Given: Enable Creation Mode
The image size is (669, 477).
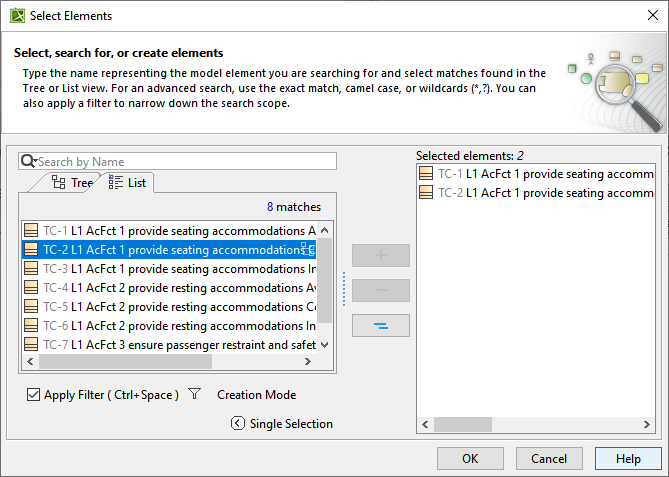Looking at the screenshot, I should click(x=256, y=395).
